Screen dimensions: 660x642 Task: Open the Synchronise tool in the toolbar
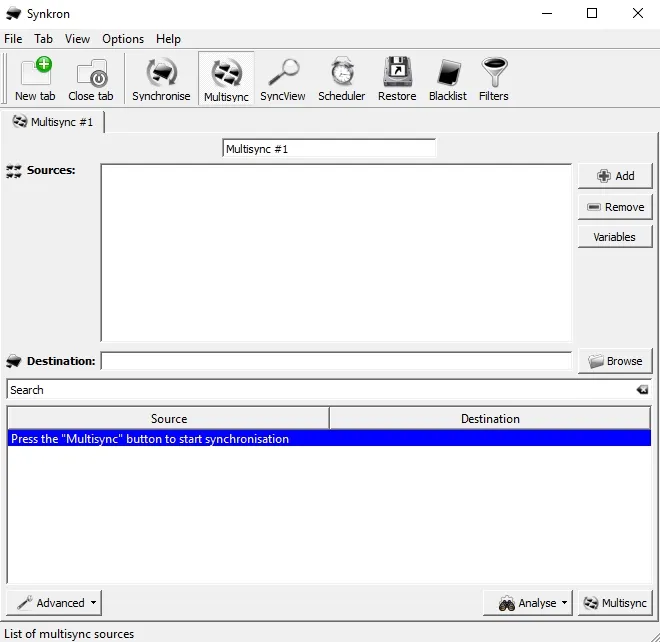pos(161,79)
